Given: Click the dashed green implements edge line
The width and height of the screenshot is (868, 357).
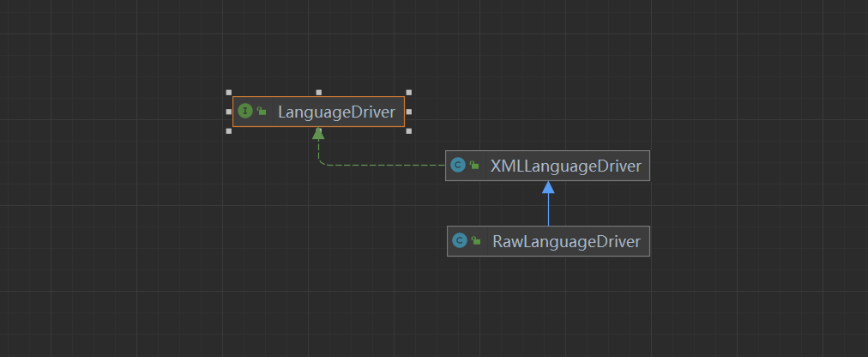Looking at the screenshot, I should click(386, 166).
